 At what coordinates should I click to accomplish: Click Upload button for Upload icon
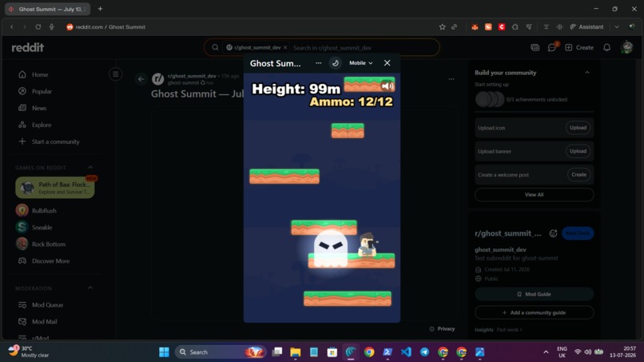tap(578, 128)
